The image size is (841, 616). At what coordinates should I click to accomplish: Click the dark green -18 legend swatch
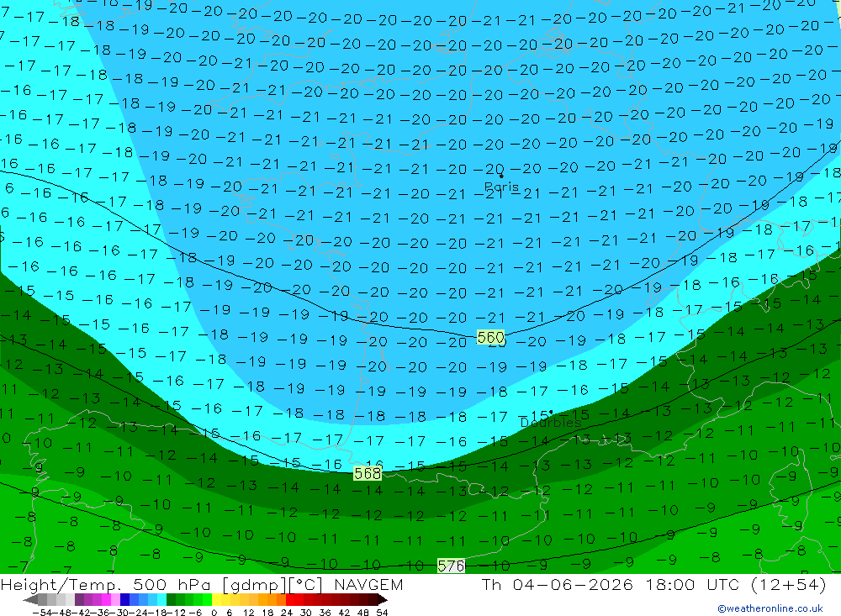pos(171,599)
